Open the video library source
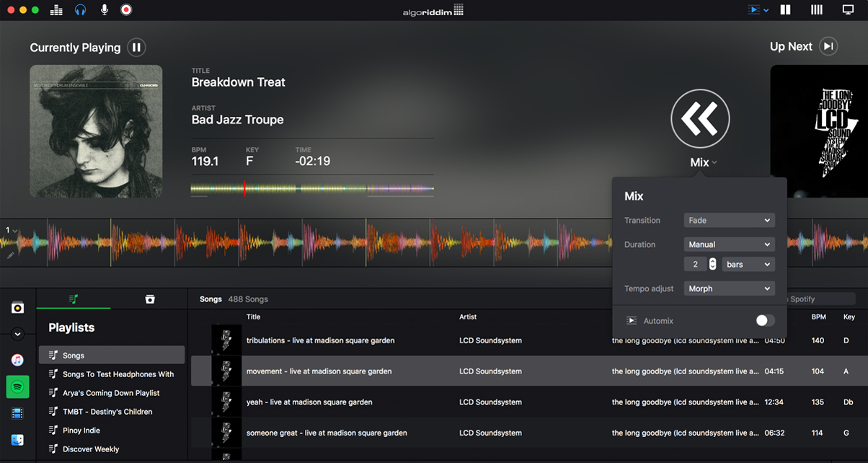This screenshot has height=463, width=868. (x=17, y=413)
